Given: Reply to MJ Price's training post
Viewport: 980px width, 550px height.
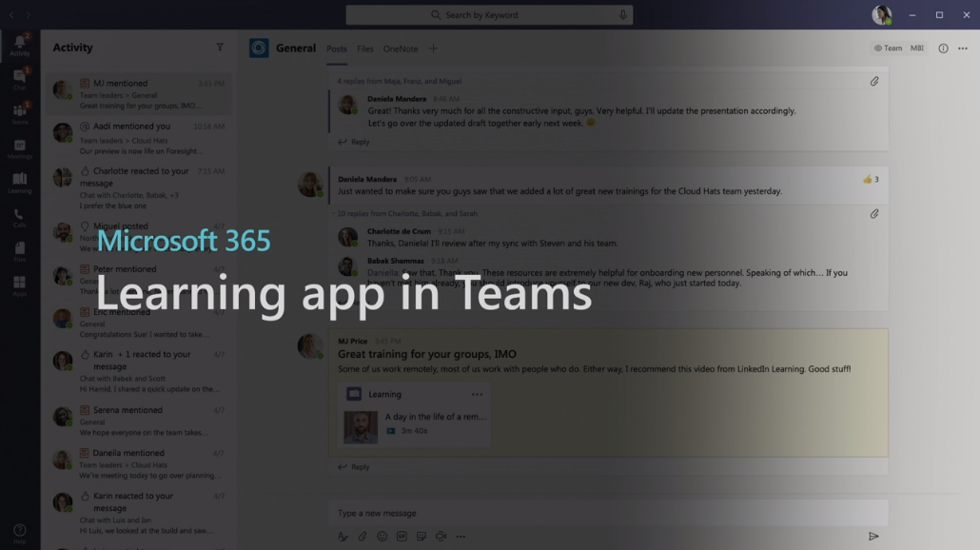Looking at the screenshot, I should pos(354,467).
